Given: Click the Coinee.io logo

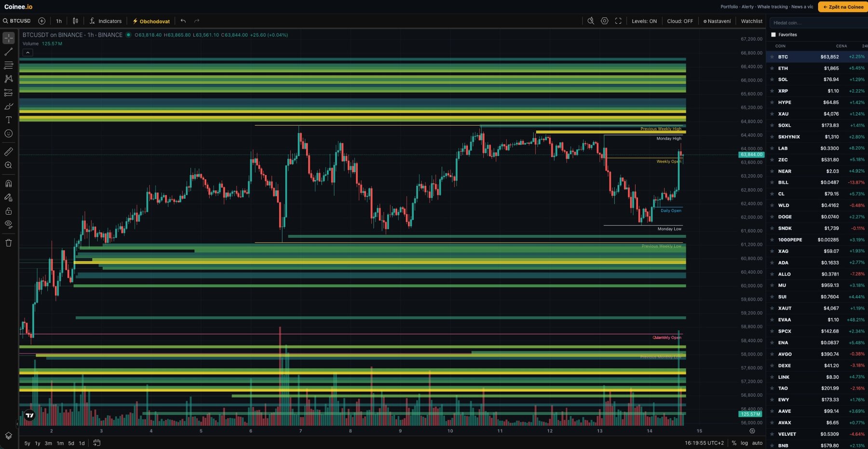Looking at the screenshot, I should click(x=18, y=7).
